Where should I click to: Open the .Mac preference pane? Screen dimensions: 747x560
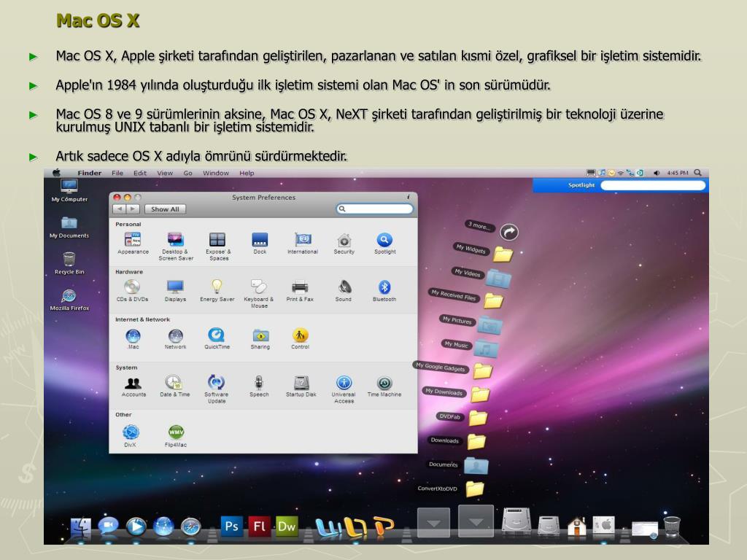pos(133,338)
